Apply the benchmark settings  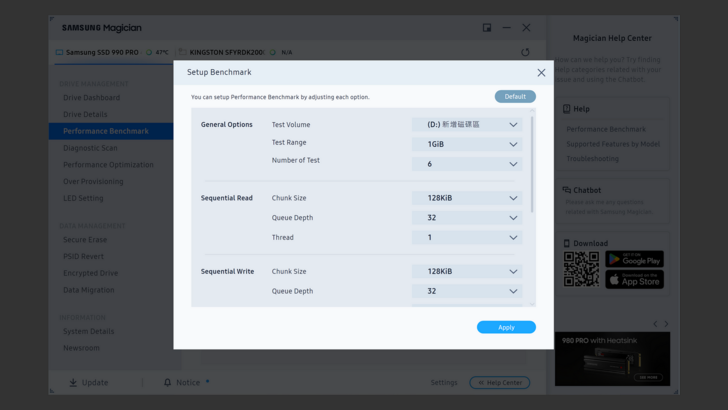506,327
